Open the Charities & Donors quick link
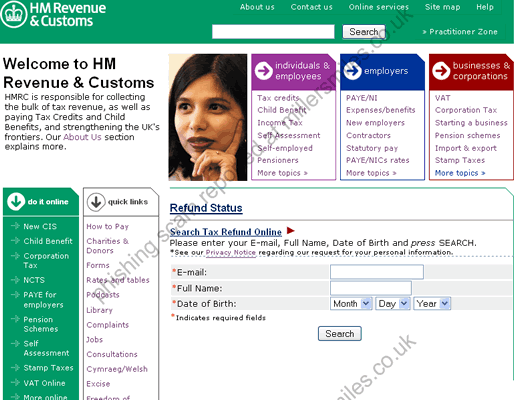 (107, 246)
